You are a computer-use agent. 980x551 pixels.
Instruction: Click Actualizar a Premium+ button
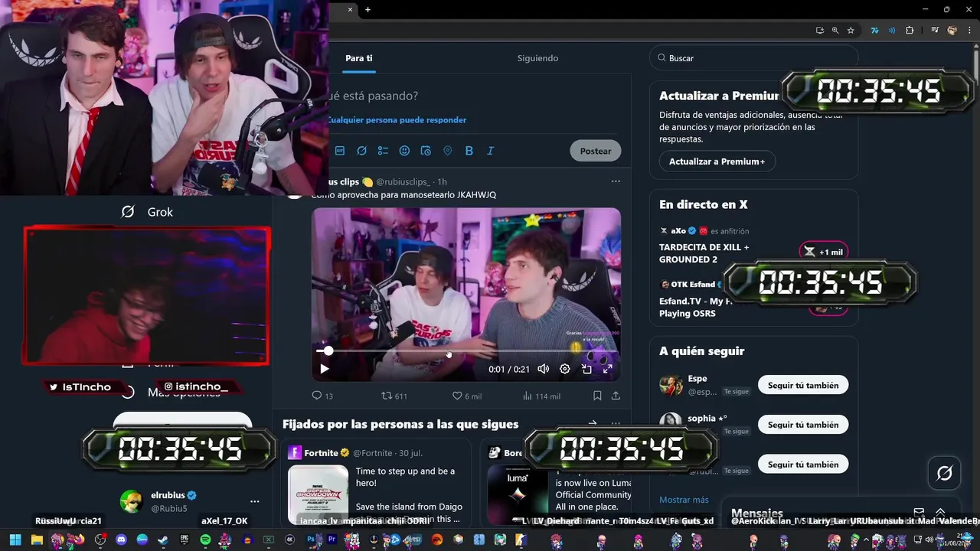coord(717,161)
